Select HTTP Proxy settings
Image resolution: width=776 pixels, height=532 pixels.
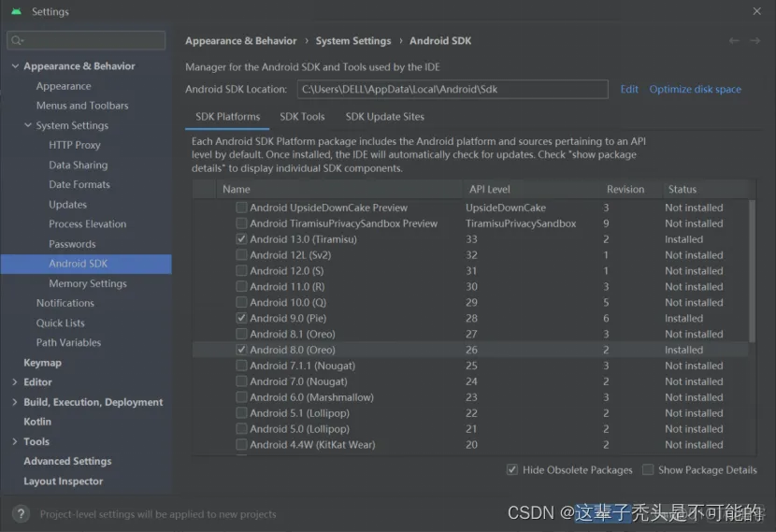point(74,145)
